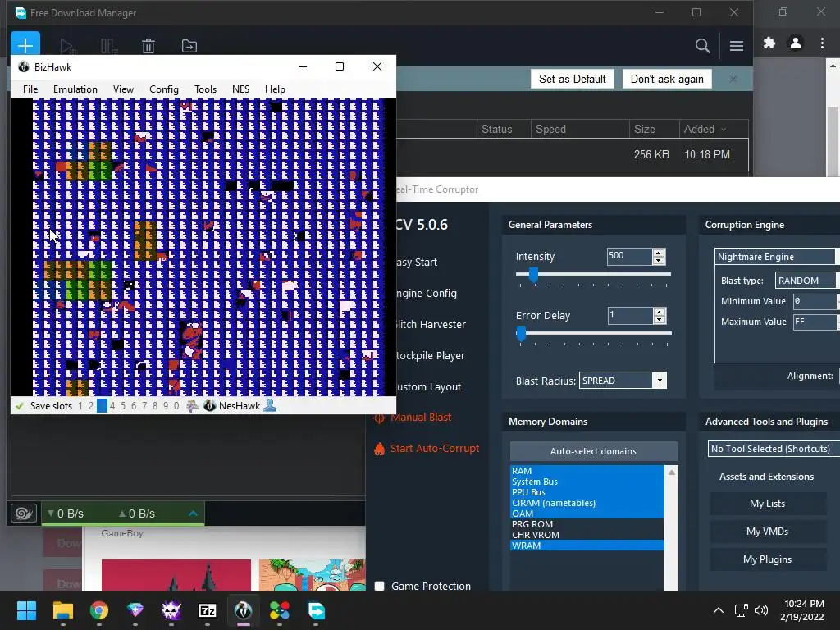Open the Blast type RANDOM dropdown
This screenshot has width=840, height=630.
tap(807, 281)
